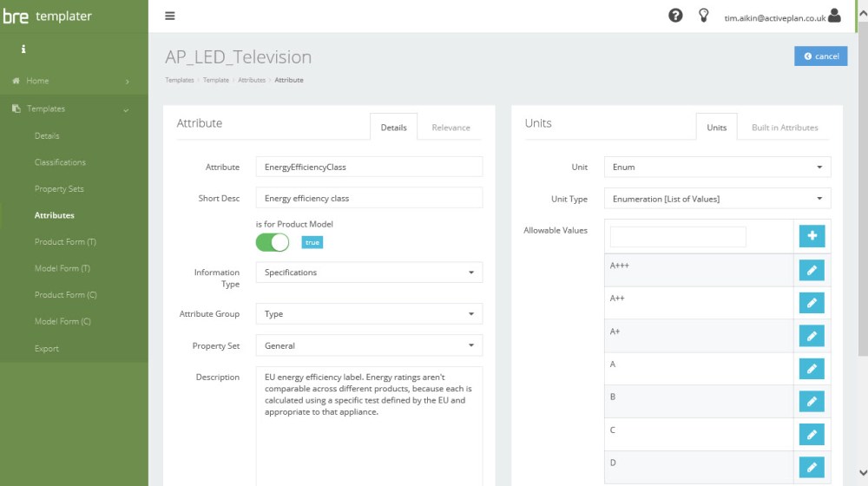Screen dimensions: 868x486
Task: Switch to the Relevance tab
Action: tap(450, 128)
